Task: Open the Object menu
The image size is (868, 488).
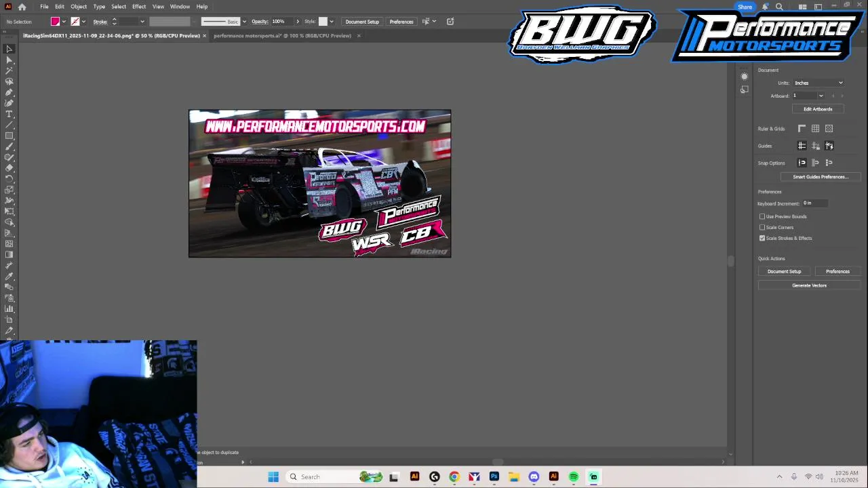Action: [x=79, y=7]
